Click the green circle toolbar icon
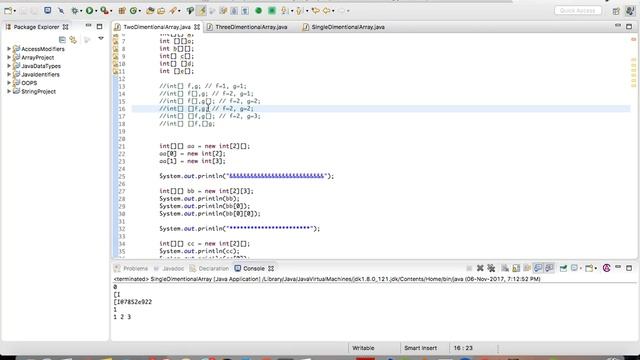 tap(258, 11)
